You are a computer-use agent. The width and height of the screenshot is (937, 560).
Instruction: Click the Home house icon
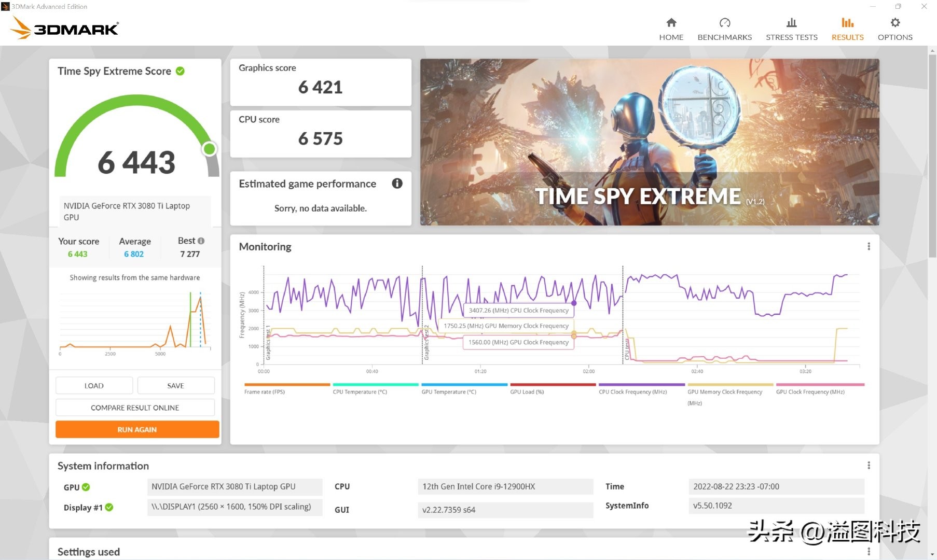pos(671,23)
